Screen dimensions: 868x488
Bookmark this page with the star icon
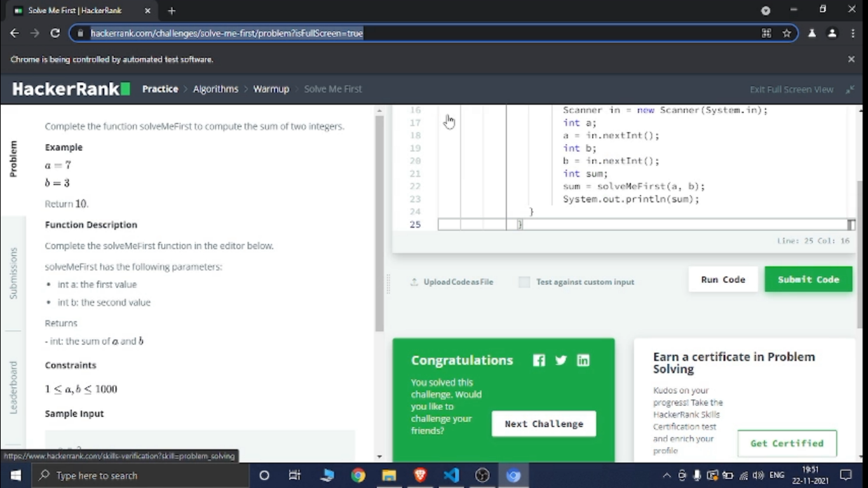[787, 33]
